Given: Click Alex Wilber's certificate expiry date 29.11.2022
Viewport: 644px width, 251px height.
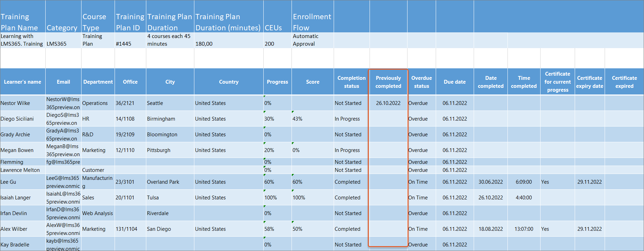Looking at the screenshot, I should [x=589, y=229].
